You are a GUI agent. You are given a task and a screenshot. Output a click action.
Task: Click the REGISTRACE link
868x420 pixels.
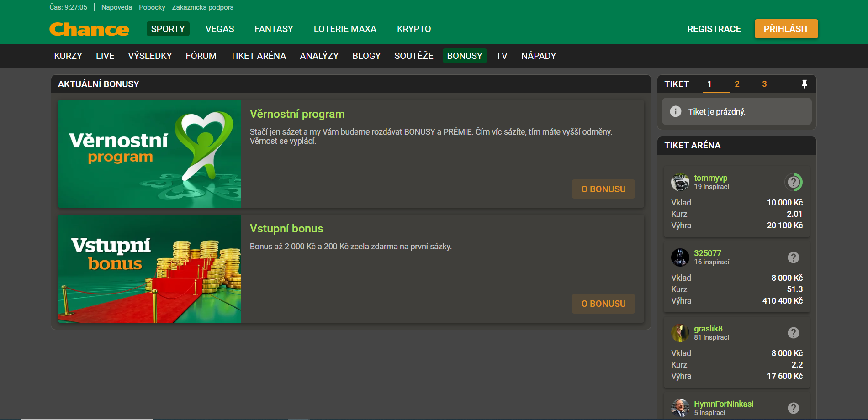click(x=714, y=29)
